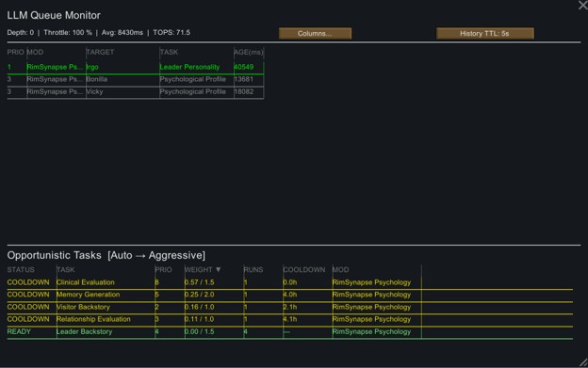This screenshot has width=588, height=368.
Task: Select the Vicky target cell
Action: 94,91
